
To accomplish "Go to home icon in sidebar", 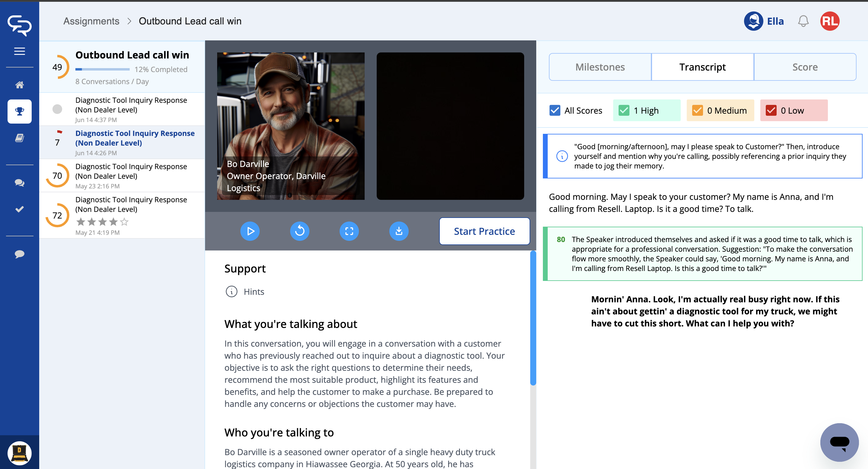I will 20,85.
